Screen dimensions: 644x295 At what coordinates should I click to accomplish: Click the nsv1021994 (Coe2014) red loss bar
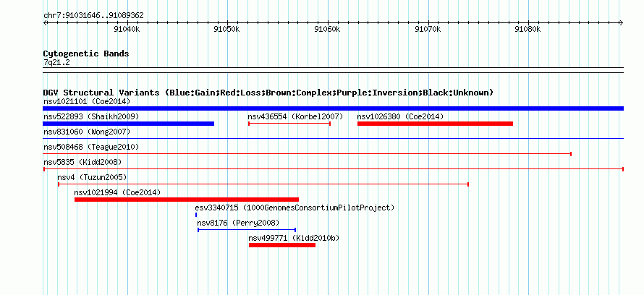187,200
